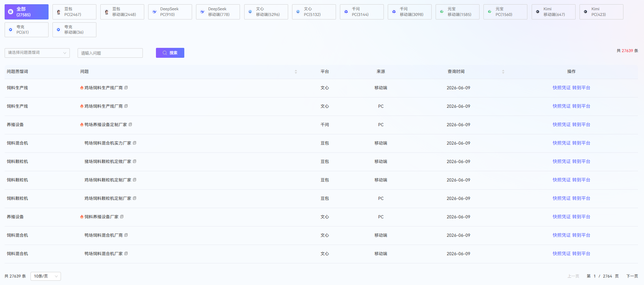Copy 鸡场饲料生产线厂商 in the 文心 PC row
This screenshot has height=285, width=644.
[126, 106]
